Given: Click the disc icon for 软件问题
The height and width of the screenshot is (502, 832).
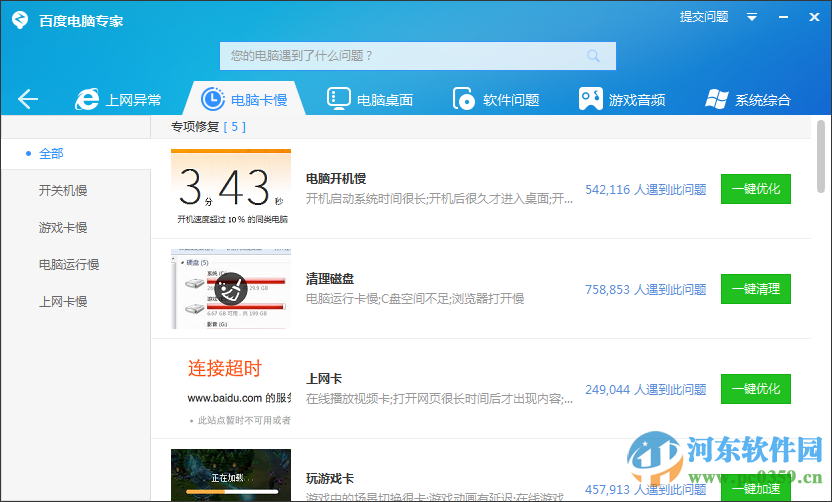Looking at the screenshot, I should tap(464, 99).
